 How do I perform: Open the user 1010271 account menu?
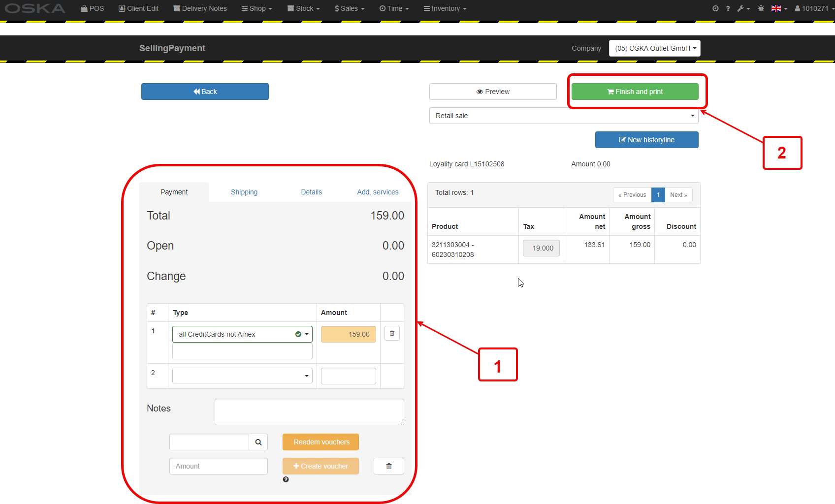coord(814,8)
